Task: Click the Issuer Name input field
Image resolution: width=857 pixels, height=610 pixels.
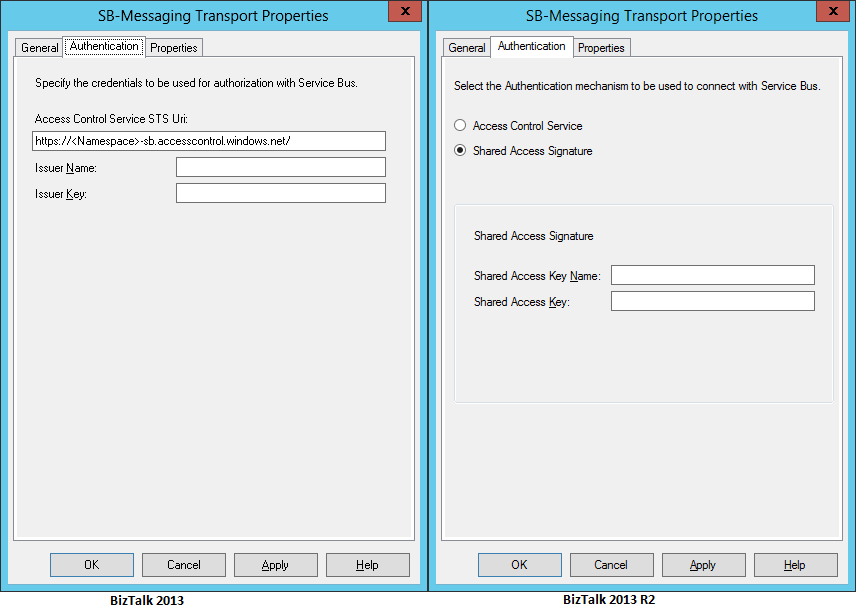Action: [x=281, y=167]
